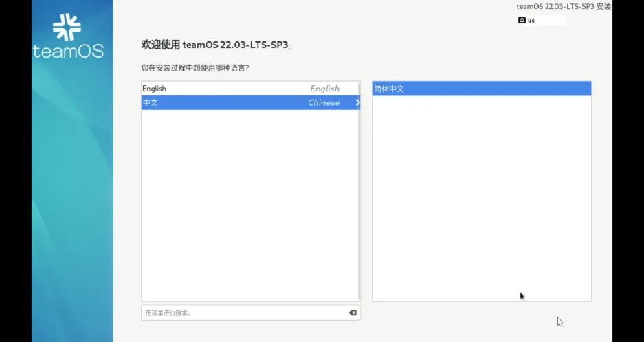Viewport: 644px width, 342px height.
Task: Select the 中文 Chinese language row
Action: [x=250, y=102]
